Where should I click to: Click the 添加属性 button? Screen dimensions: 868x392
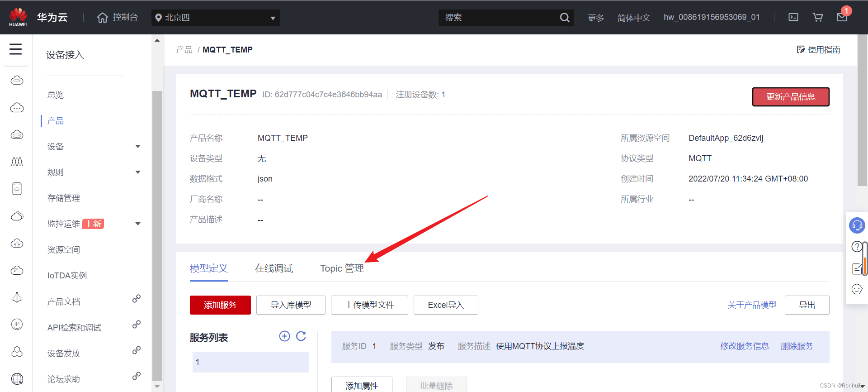(x=362, y=385)
